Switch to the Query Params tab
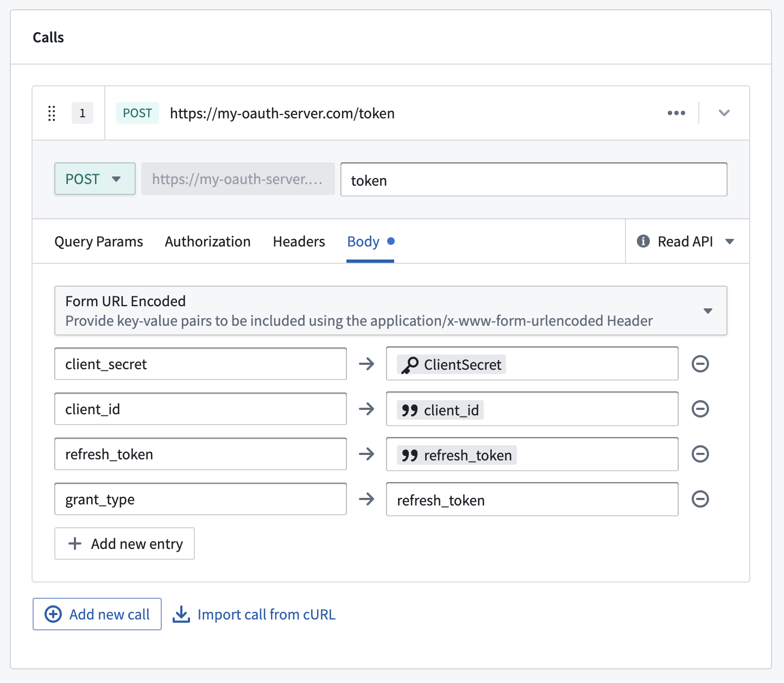 coord(99,242)
